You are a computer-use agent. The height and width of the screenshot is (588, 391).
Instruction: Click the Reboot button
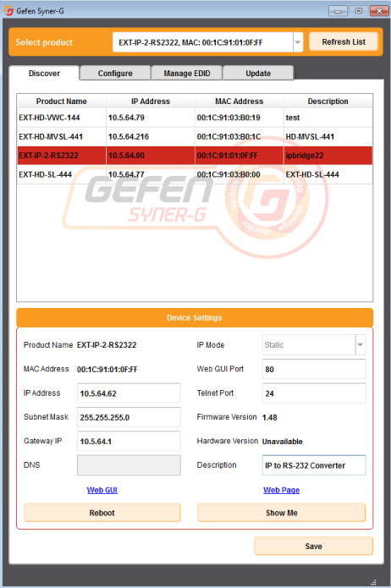(x=102, y=513)
